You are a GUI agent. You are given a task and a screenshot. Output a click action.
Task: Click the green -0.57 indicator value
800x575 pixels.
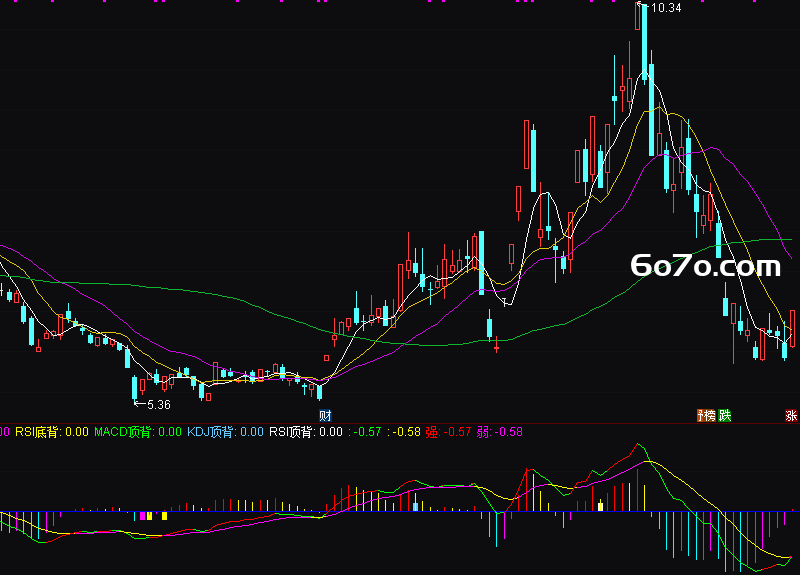click(365, 432)
